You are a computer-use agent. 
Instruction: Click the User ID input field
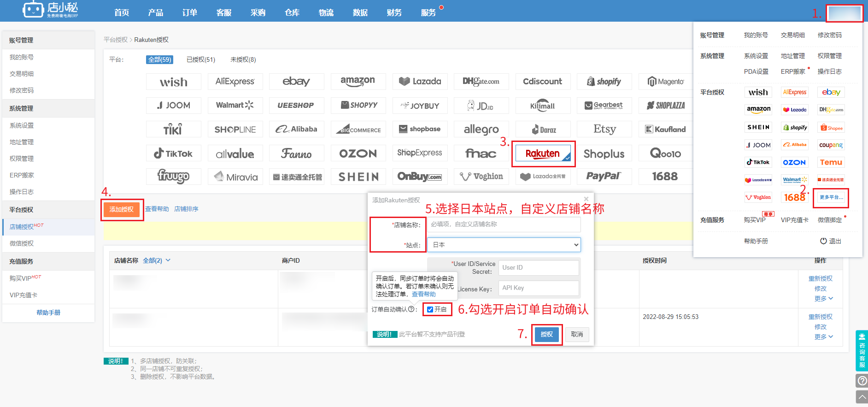pyautogui.click(x=539, y=268)
